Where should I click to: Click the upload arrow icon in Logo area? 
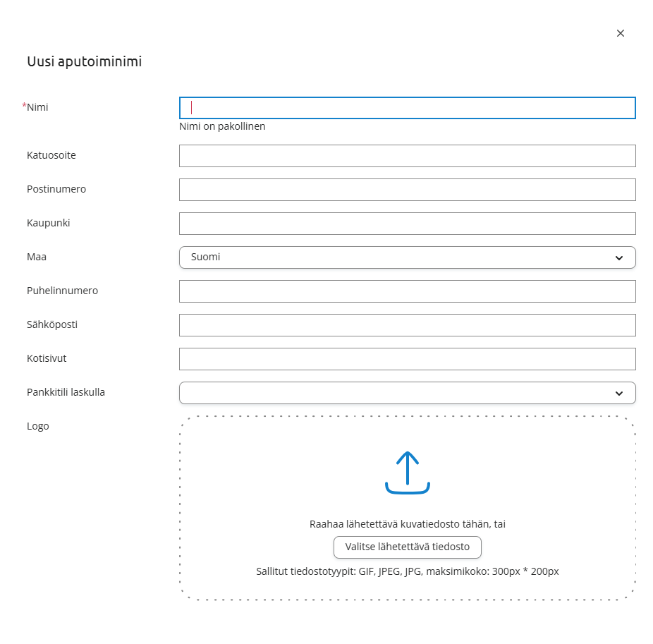pyautogui.click(x=408, y=473)
